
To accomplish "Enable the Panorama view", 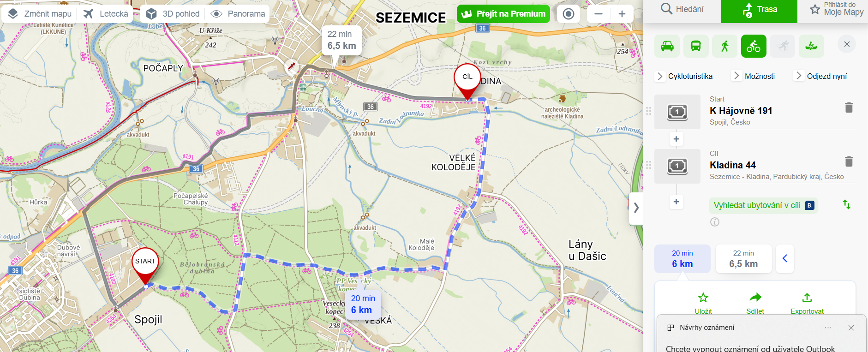I will click(238, 14).
